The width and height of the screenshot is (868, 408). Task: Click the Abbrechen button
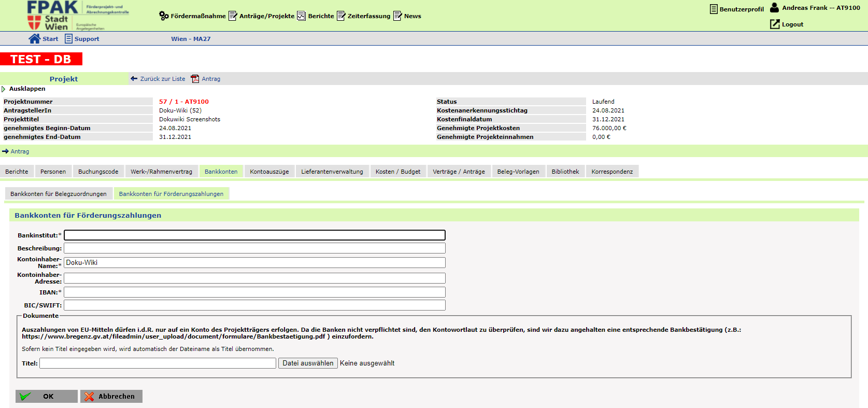[111, 397]
